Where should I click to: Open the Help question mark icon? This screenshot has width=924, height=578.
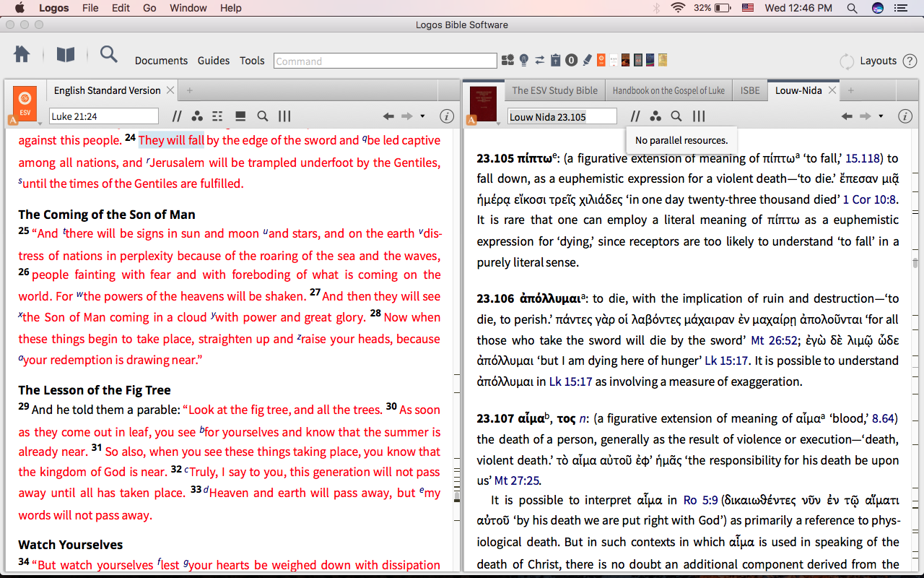click(x=910, y=61)
